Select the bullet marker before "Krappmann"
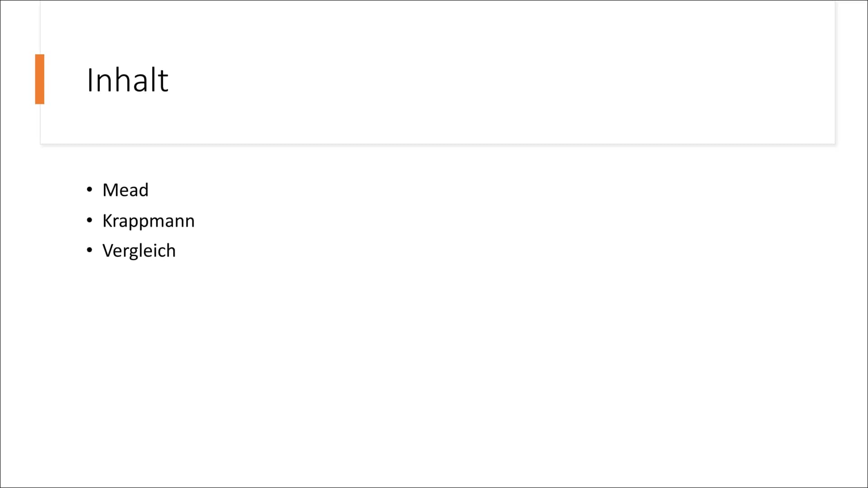This screenshot has width=868, height=488. point(90,221)
